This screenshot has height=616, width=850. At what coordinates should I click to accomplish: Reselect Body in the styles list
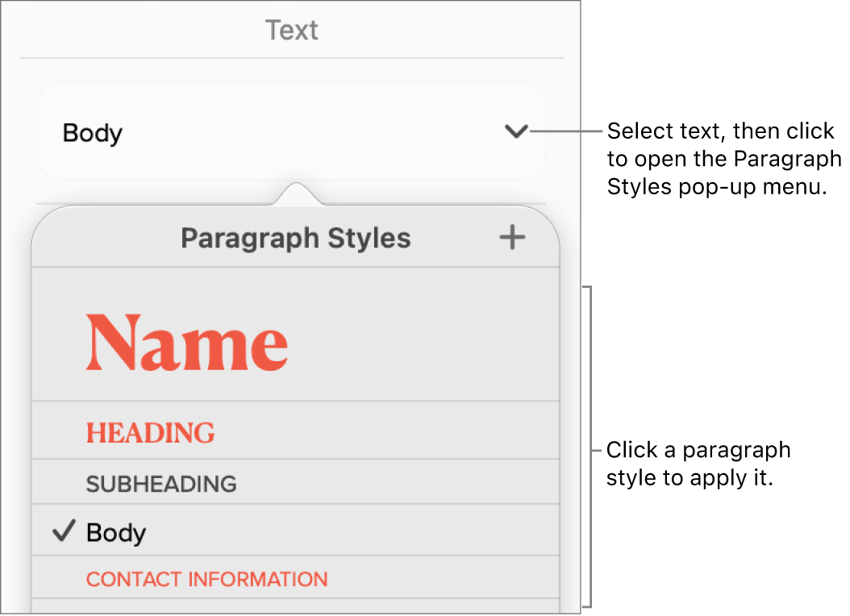point(117,532)
